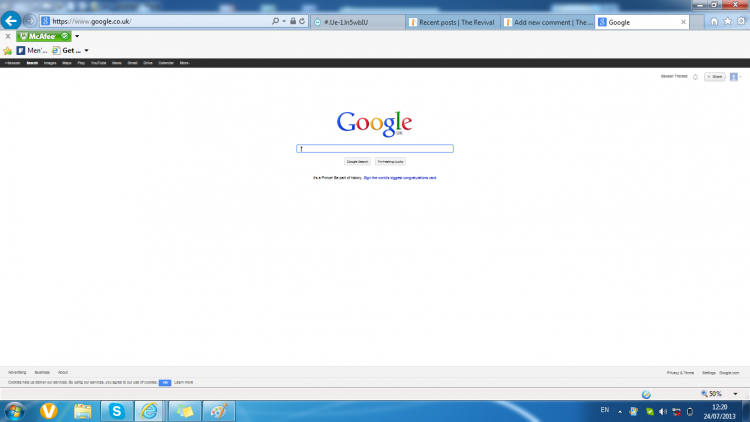
Task: Open Drive from the Google top bar
Action: [148, 63]
